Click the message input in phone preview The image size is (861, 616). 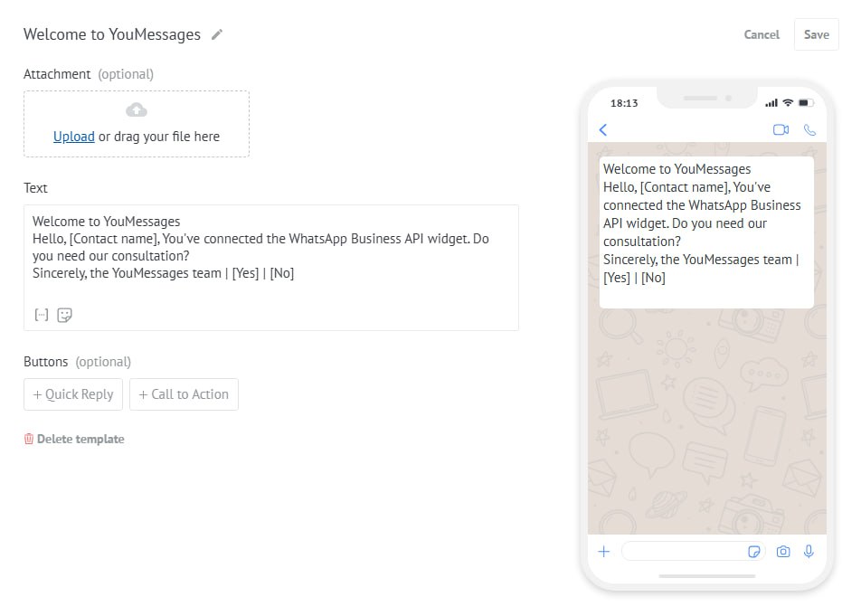click(683, 551)
